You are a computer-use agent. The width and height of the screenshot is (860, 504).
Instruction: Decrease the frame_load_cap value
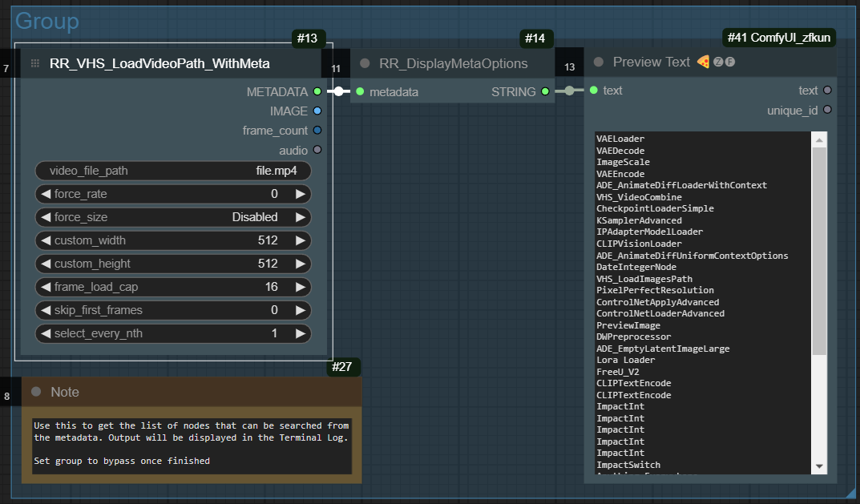coord(46,287)
